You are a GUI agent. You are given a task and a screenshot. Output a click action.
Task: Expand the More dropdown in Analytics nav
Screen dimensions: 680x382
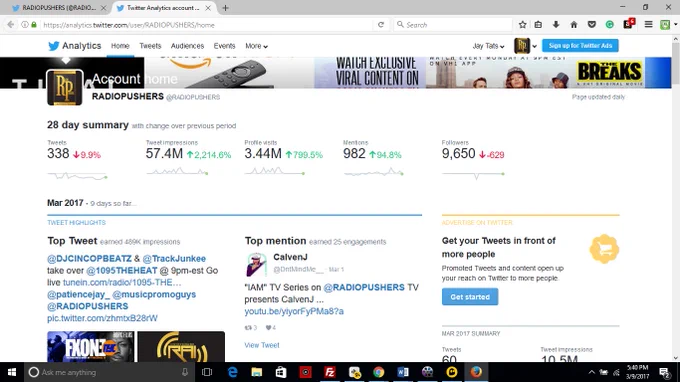coord(256,46)
